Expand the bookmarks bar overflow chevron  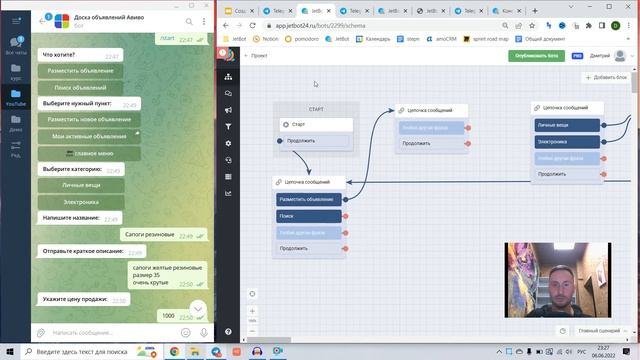tap(628, 39)
